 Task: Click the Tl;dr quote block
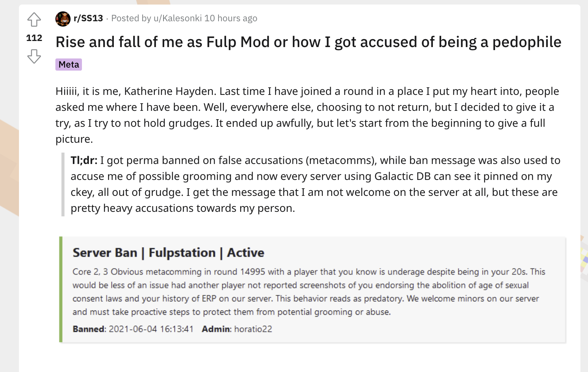[x=314, y=184]
